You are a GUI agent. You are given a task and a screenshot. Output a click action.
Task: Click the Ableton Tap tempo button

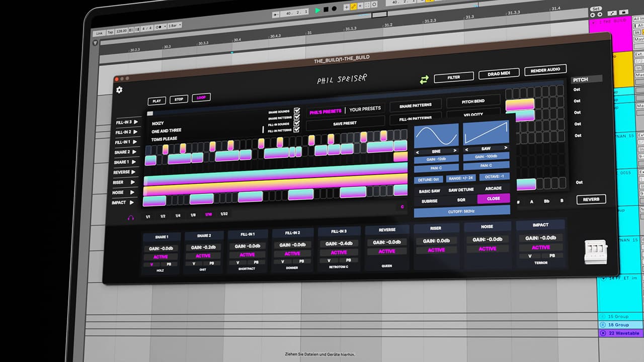click(x=110, y=32)
